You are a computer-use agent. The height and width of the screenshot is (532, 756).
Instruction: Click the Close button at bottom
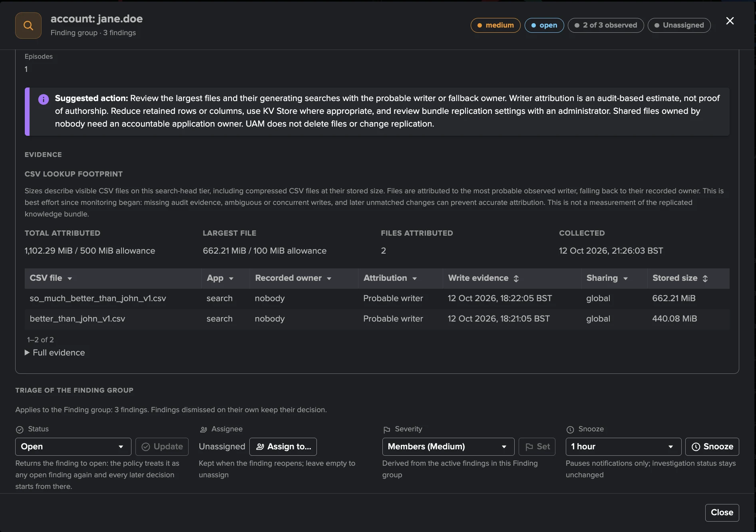(x=722, y=512)
